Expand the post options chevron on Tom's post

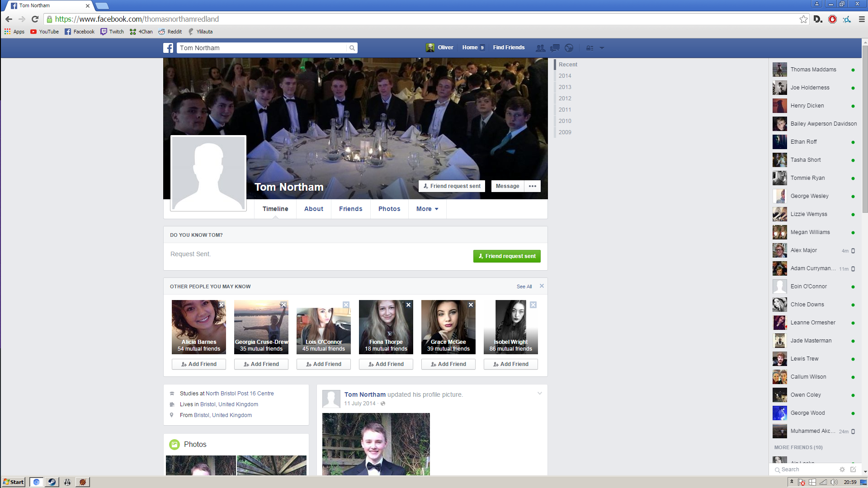point(539,394)
